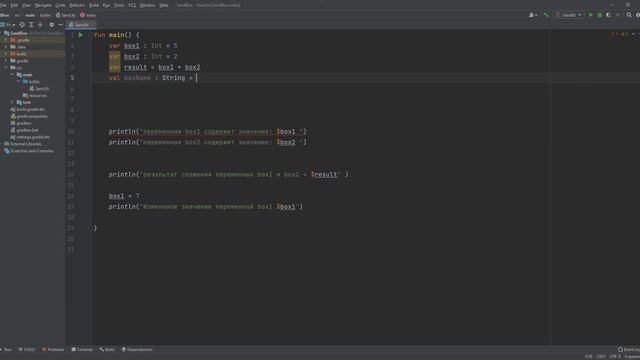Screen dimensions: 640x360
Task: Click Expand All in the project panel header
Action: tap(31, 24)
